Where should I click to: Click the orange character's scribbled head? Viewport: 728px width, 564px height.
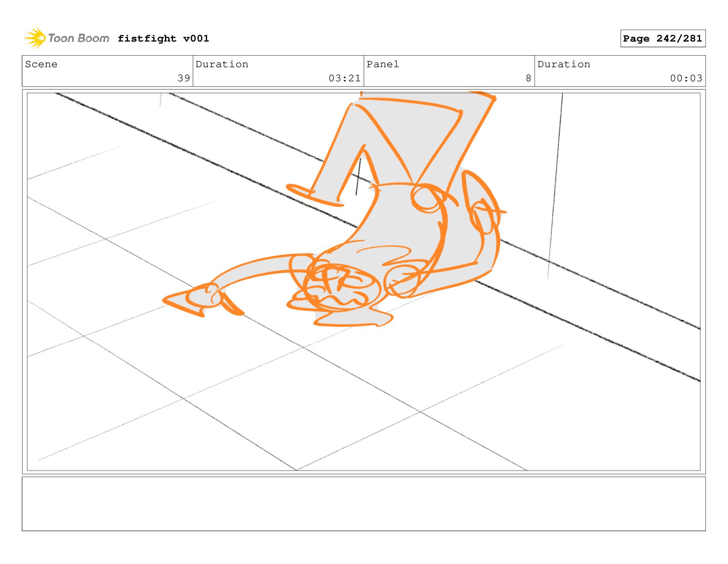click(340, 287)
